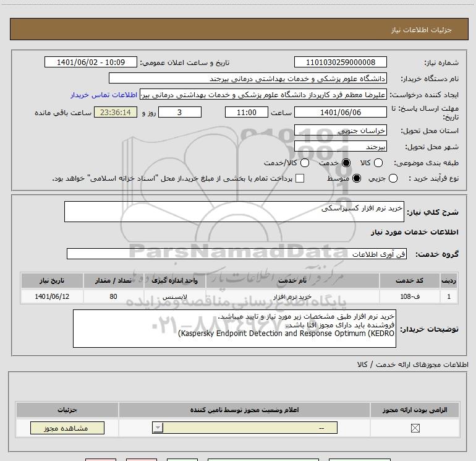Click the کد خدمت column header
Screen dimensions: 476x461
(x=409, y=280)
